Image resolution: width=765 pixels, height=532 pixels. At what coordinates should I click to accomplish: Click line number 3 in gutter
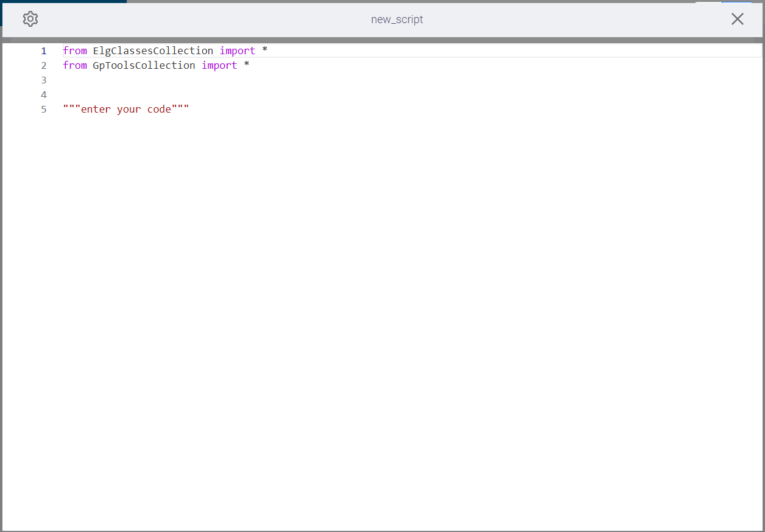click(x=43, y=80)
